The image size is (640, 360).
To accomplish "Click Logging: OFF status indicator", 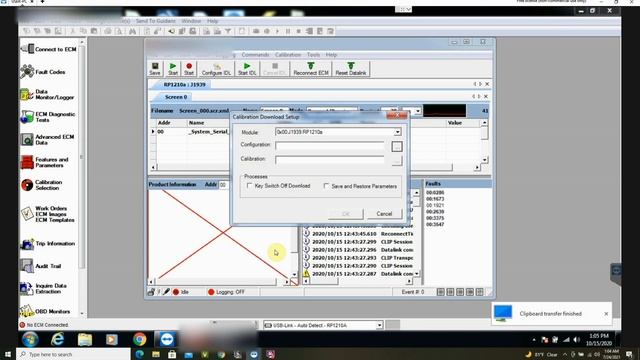I will 226,292.
